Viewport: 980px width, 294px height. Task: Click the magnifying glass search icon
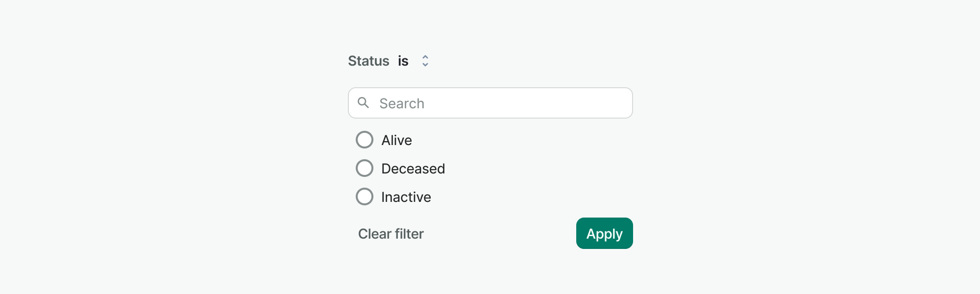(x=363, y=102)
